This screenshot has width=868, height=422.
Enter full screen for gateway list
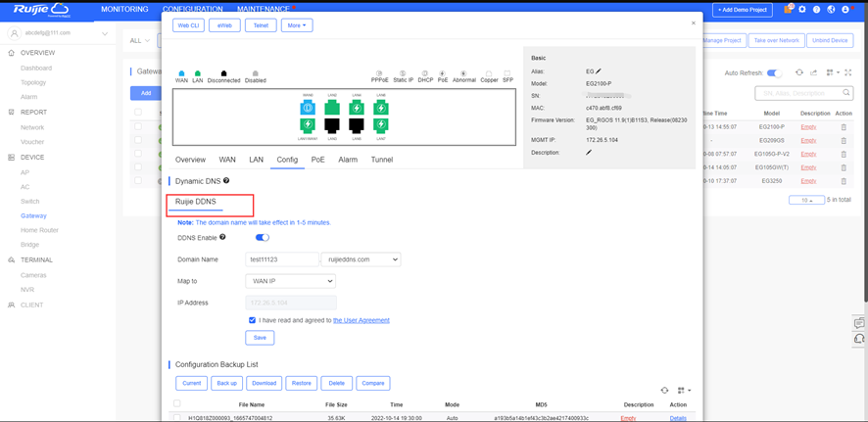[849, 72]
